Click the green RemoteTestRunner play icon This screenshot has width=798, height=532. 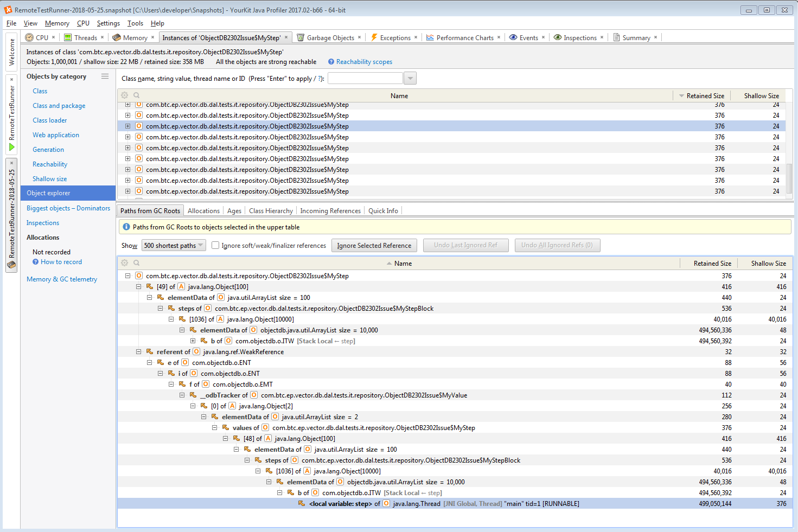coord(12,147)
